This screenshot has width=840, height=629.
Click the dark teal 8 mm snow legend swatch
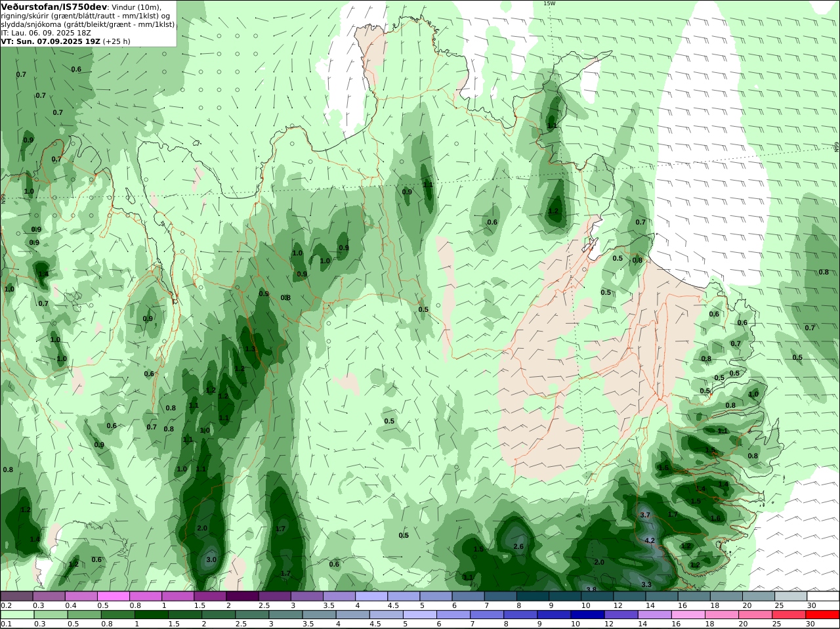pos(532,596)
